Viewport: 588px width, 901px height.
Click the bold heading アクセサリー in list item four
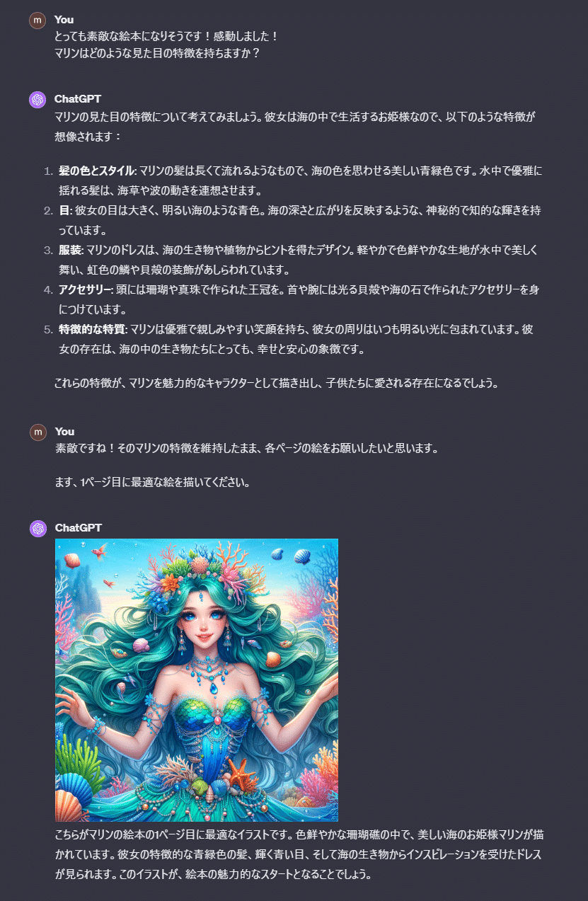[x=86, y=290]
